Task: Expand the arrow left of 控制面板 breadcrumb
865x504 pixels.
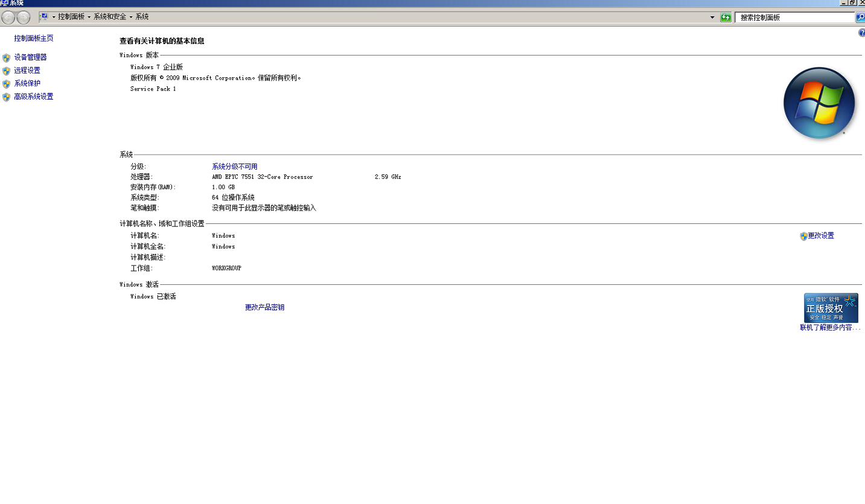Action: coord(53,17)
